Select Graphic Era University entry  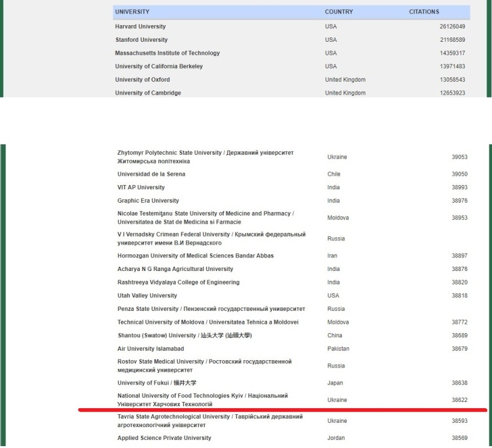pyautogui.click(x=148, y=200)
